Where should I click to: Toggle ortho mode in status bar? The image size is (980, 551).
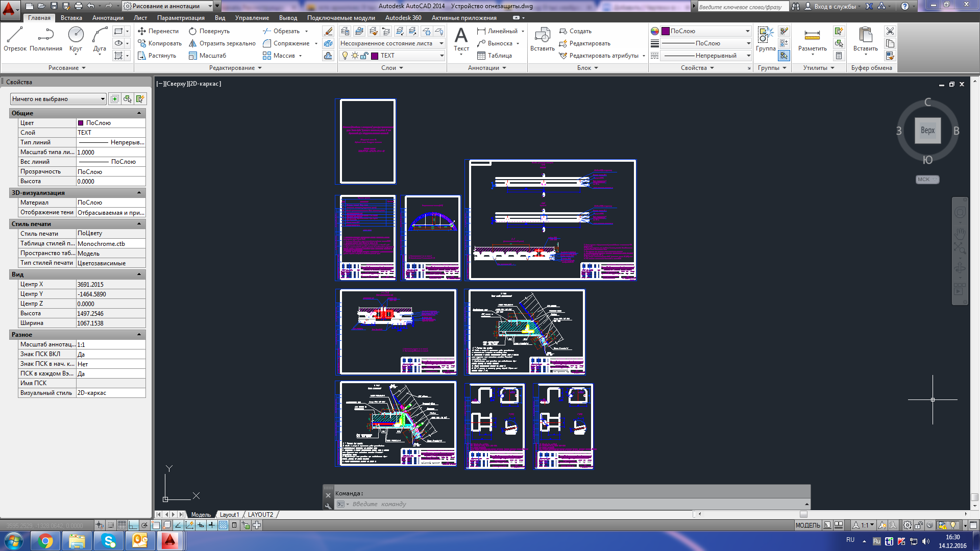[x=133, y=525]
